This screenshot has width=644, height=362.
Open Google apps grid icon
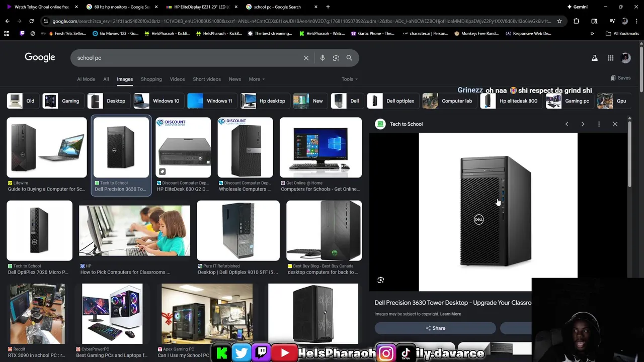coord(611,58)
